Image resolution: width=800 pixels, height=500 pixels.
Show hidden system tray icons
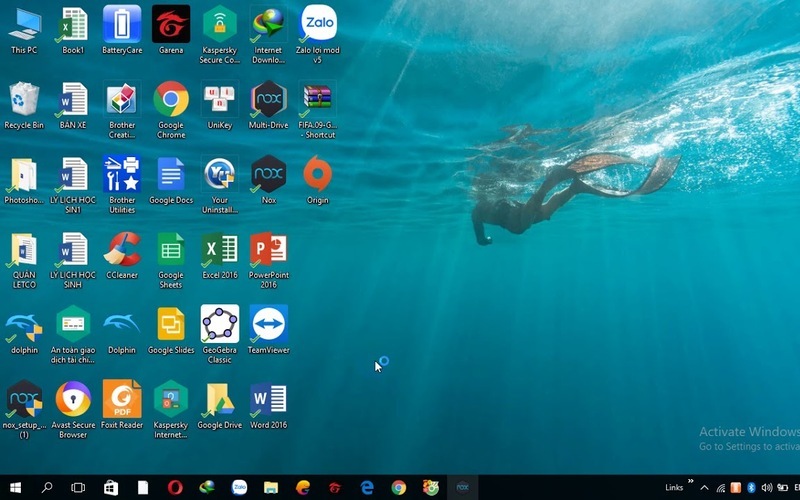click(704, 488)
